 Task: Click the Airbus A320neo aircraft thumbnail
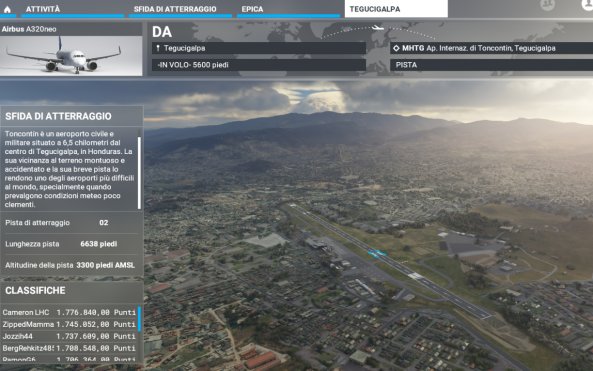tap(71, 56)
